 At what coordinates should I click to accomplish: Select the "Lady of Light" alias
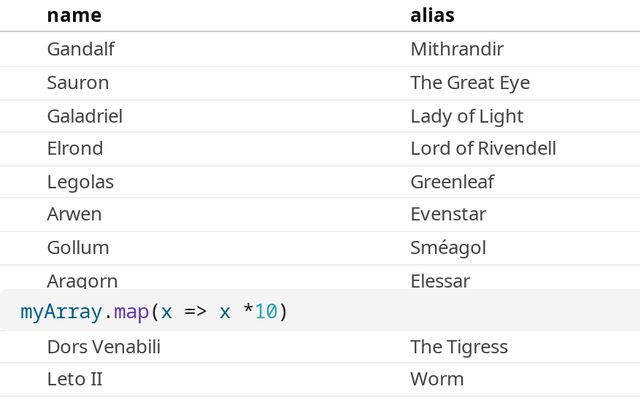coord(467,116)
